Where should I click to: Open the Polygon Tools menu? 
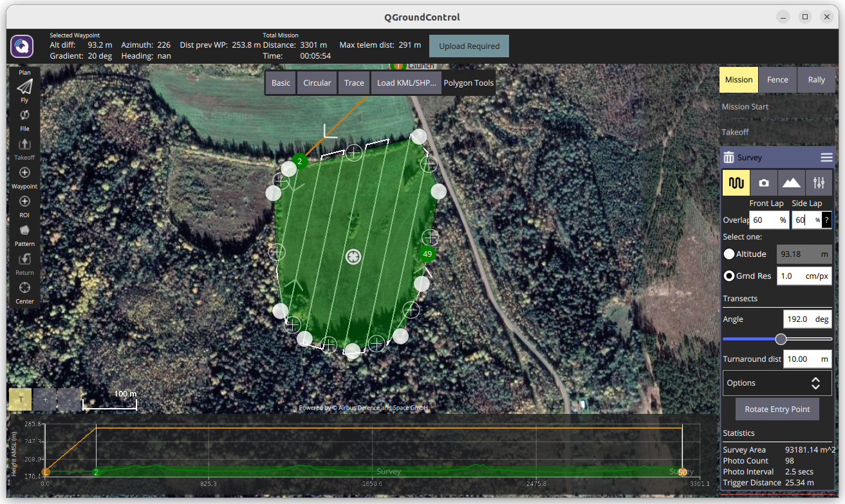pos(469,83)
